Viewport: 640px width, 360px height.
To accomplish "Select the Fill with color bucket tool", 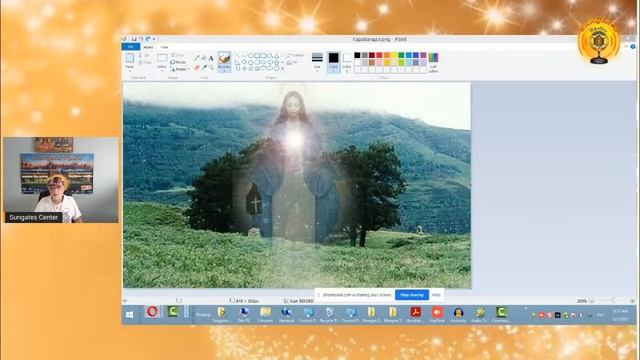I will (x=204, y=58).
